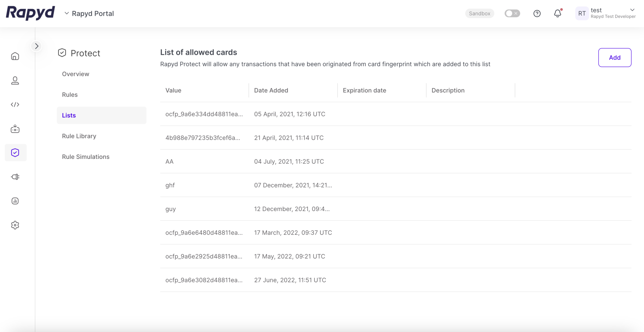
Task: Select the Rule Library menu item
Action: (79, 136)
